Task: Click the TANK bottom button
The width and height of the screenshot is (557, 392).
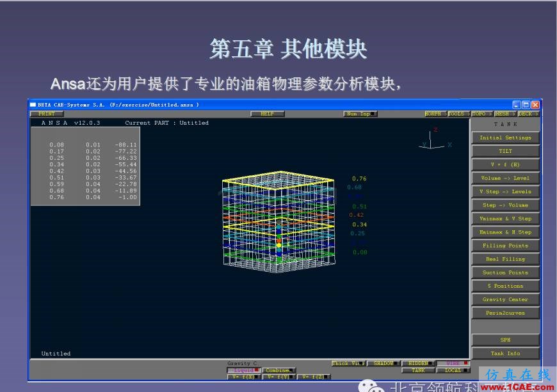Action: (x=418, y=370)
